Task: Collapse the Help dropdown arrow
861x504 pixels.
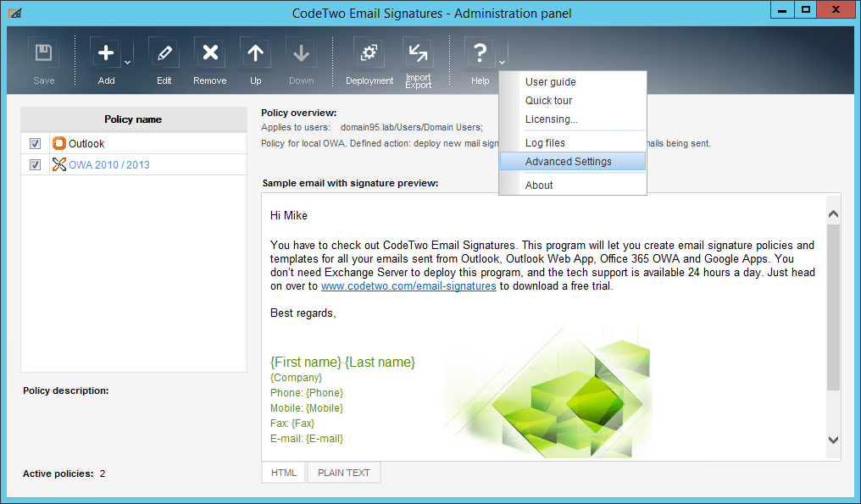Action: click(x=502, y=62)
